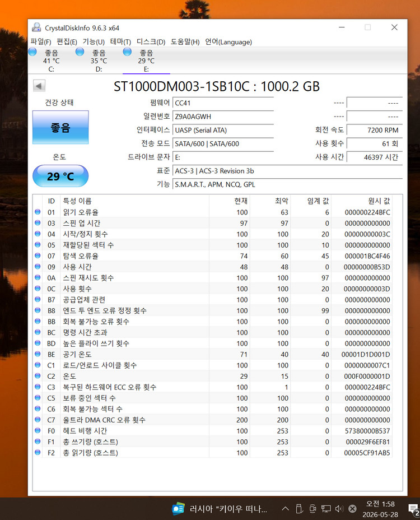Image resolution: width=420 pixels, height=520 pixels.
Task: Select row BD 높은 플라이 쓰기 횟수
Action: click(212, 343)
